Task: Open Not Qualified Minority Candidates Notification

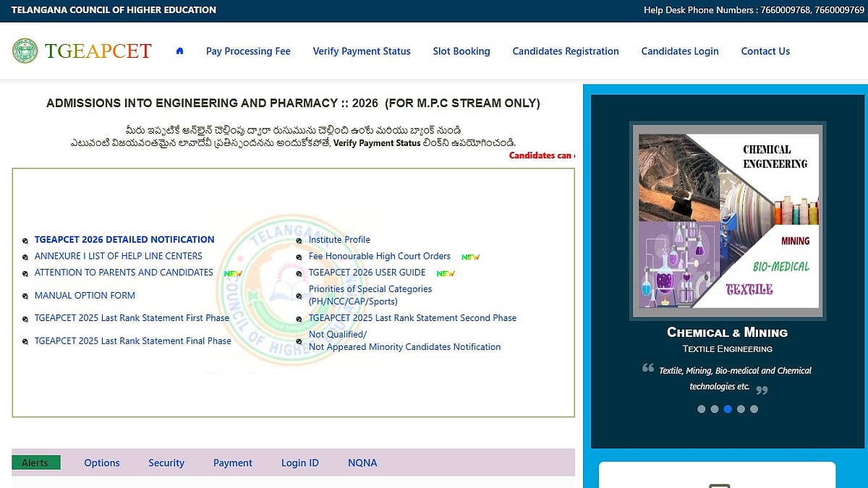Action: [x=404, y=341]
